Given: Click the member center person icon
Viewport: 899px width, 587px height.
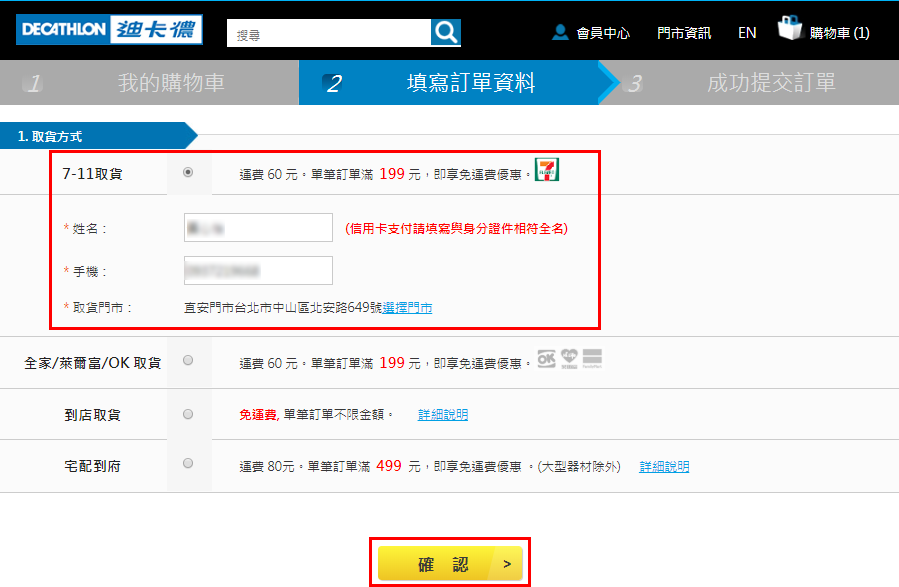Looking at the screenshot, I should 560,33.
